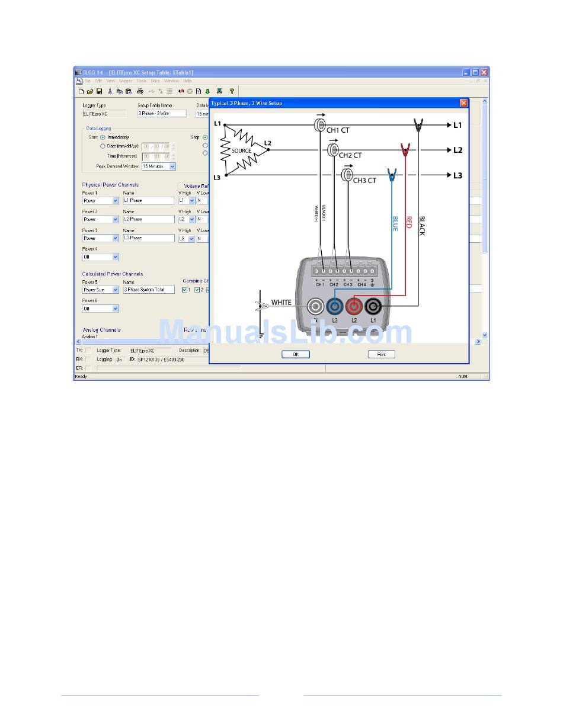Click the Print button in the dialog
Viewport: 563px width, 728px height.
pos(381,354)
